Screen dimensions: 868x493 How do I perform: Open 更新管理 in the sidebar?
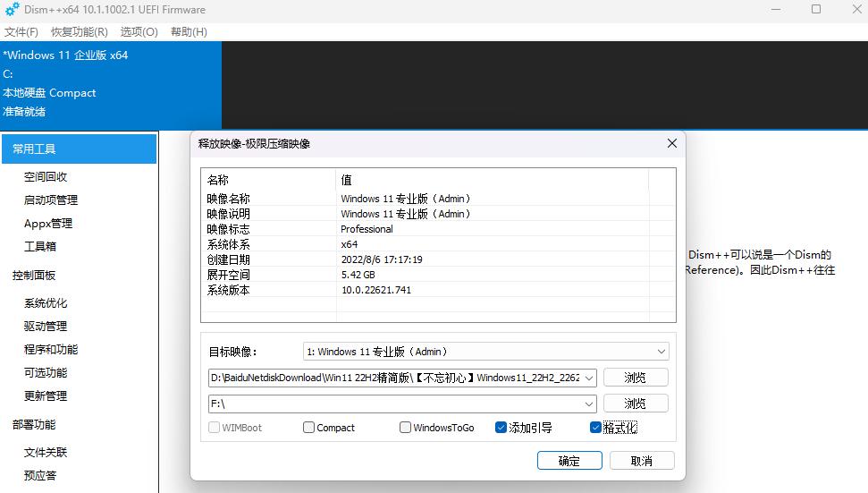(46, 396)
